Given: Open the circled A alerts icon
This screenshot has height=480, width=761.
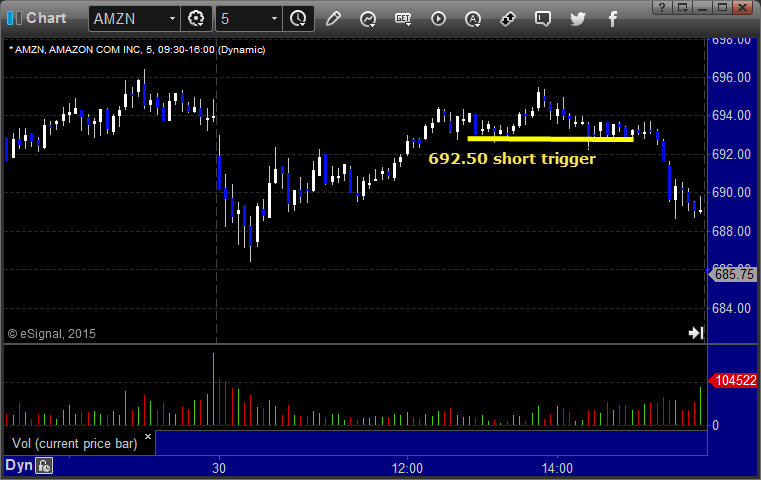Looking at the screenshot, I should (x=473, y=19).
